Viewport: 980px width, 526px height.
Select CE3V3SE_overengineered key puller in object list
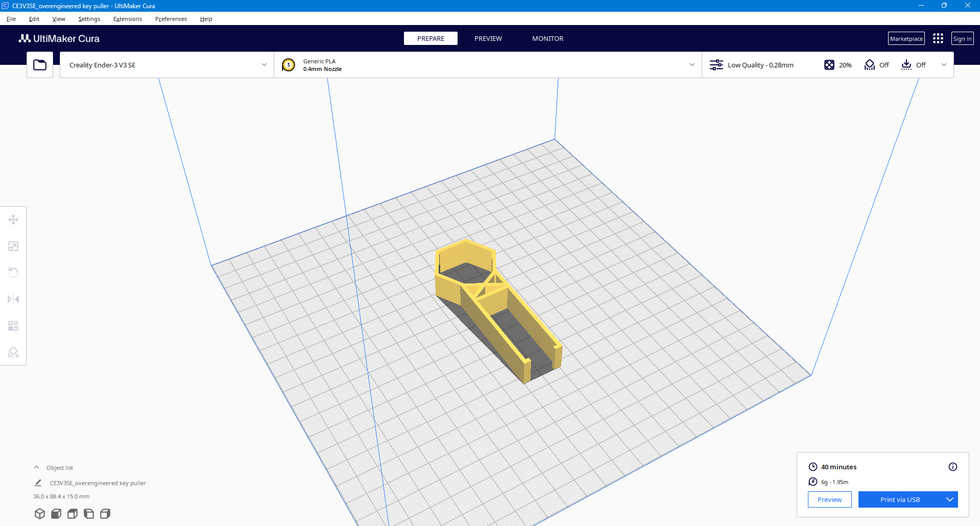point(98,483)
